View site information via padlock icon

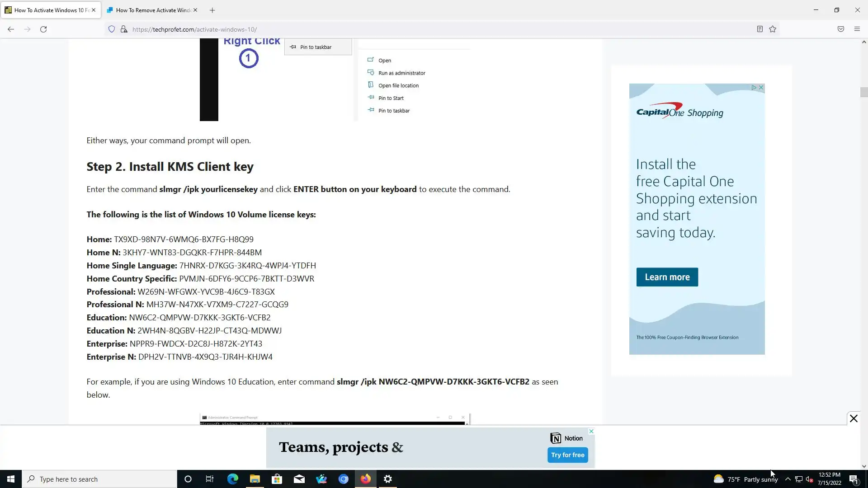[x=123, y=29]
